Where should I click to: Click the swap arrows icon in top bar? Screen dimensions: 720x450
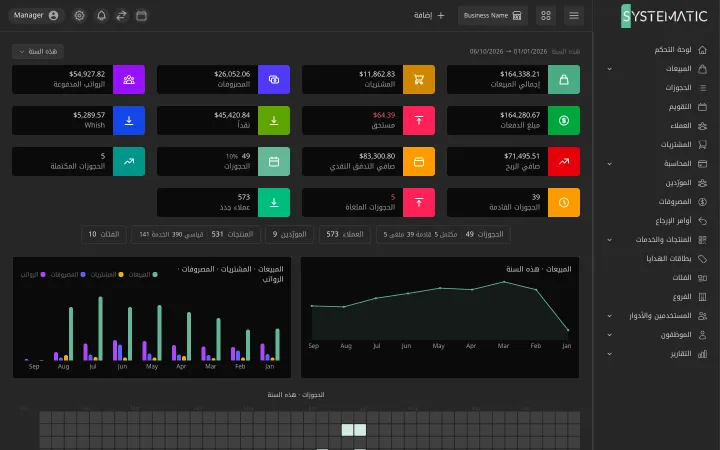(x=121, y=16)
